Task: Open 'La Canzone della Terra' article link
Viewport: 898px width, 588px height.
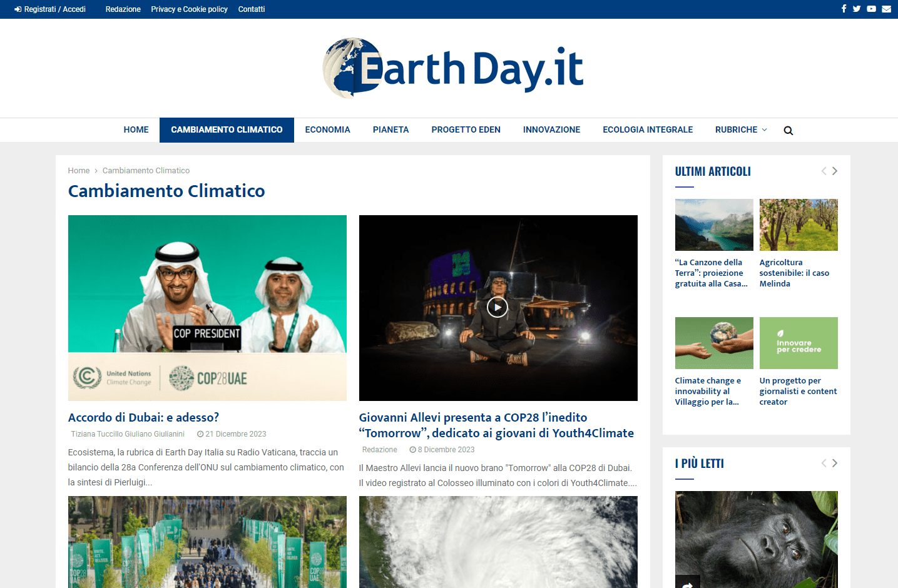Action: 712,273
